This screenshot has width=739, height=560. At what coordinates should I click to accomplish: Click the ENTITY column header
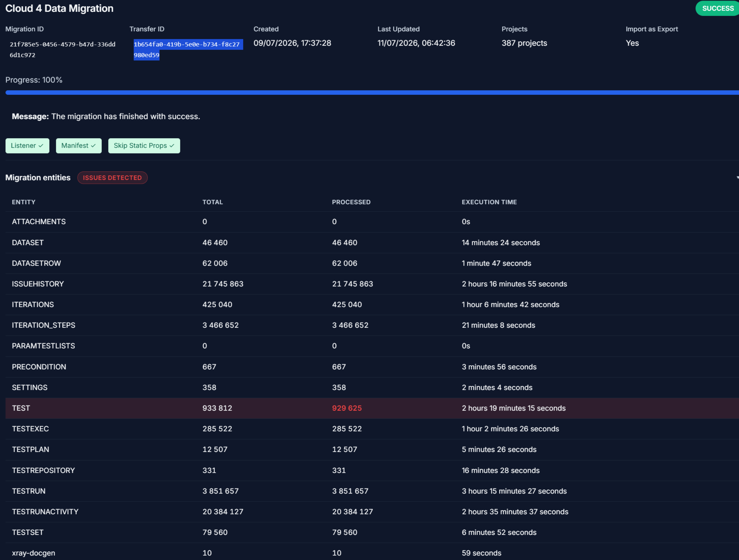pyautogui.click(x=24, y=202)
